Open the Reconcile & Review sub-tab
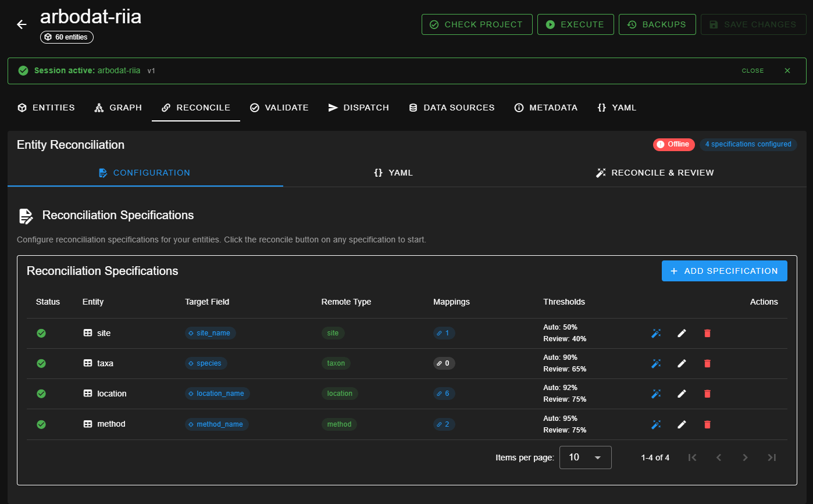The image size is (813, 504). pyautogui.click(x=655, y=173)
